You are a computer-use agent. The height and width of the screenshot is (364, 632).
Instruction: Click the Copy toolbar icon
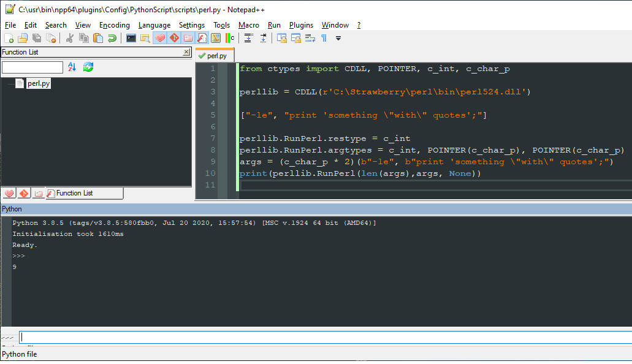(84, 38)
